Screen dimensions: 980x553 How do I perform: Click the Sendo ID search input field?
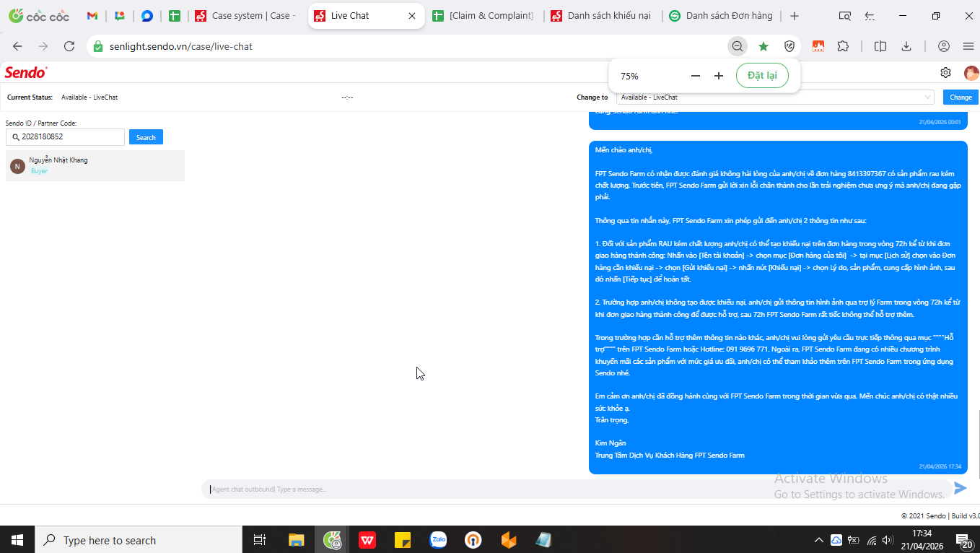(x=65, y=136)
